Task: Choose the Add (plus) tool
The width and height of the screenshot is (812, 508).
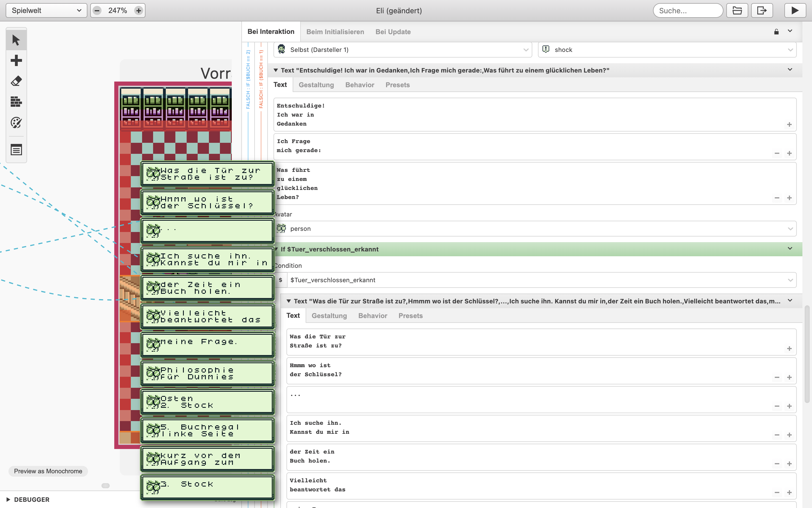Action: pyautogui.click(x=16, y=60)
